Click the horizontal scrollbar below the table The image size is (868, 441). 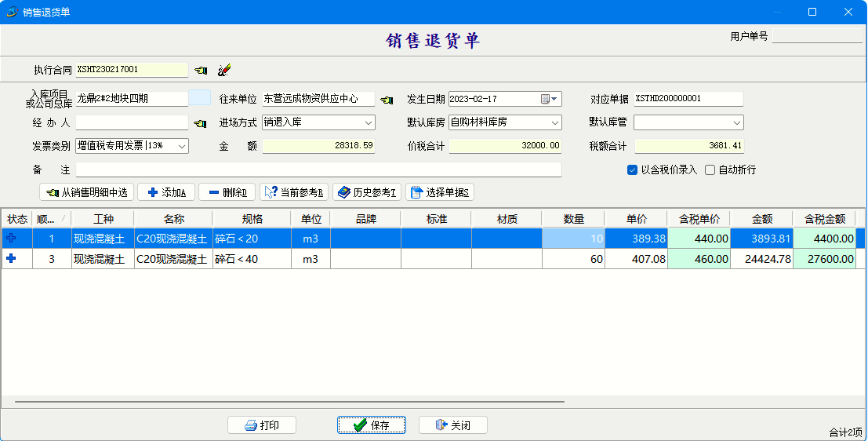(290, 402)
